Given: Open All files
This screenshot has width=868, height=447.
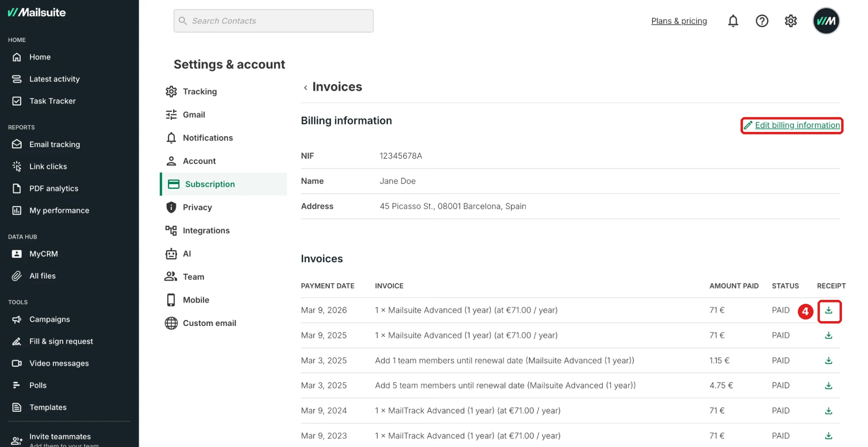Looking at the screenshot, I should [x=34, y=276].
